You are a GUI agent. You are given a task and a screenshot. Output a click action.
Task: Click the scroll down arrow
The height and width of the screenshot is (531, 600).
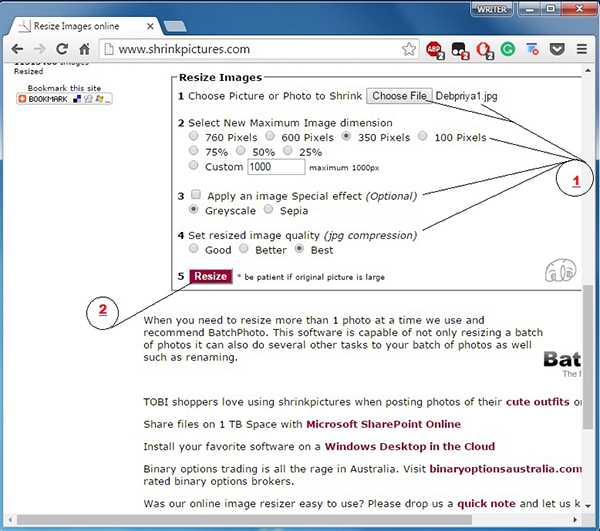(x=587, y=505)
